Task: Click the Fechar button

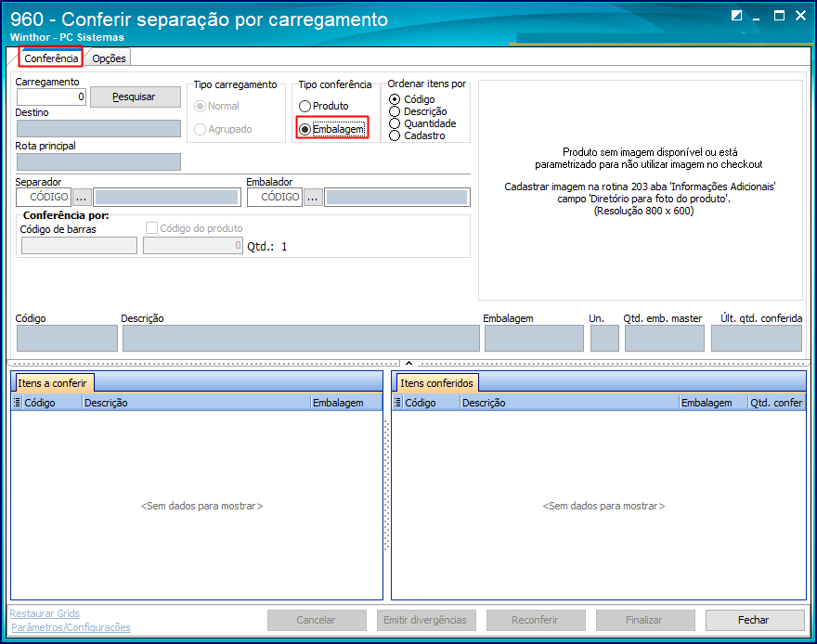Action: [755, 620]
